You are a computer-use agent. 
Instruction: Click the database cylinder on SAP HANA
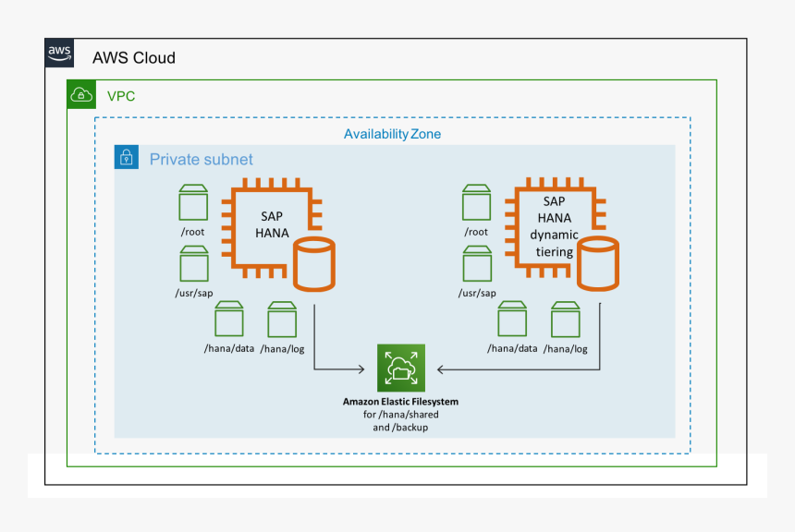(x=314, y=264)
